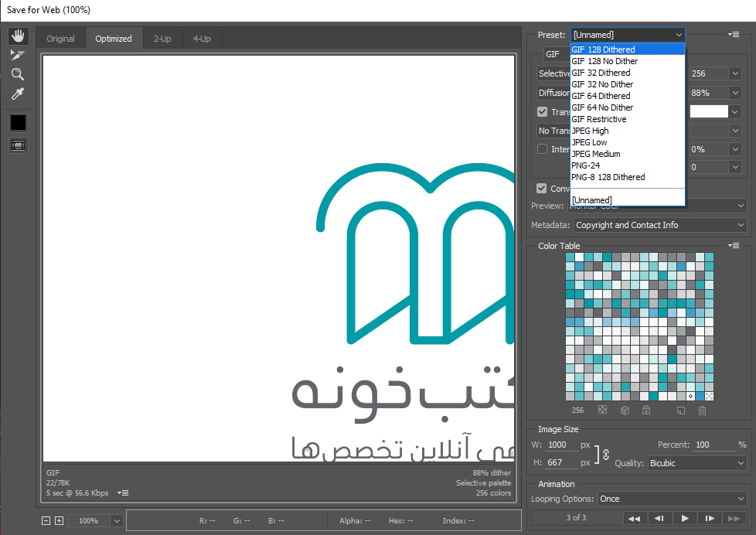Click the "3 of 3" frame counter
The height and width of the screenshot is (535, 756).
tap(576, 518)
